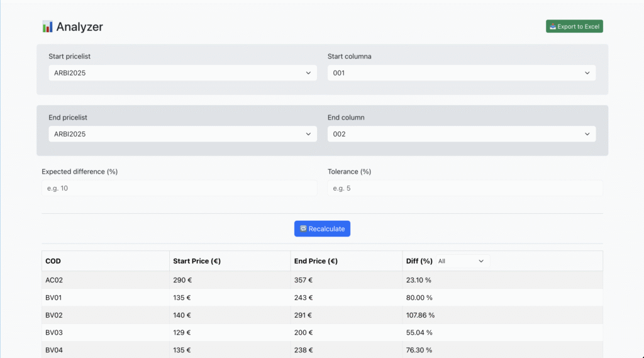
Task: Click the BV02 code in the table
Action: point(54,315)
